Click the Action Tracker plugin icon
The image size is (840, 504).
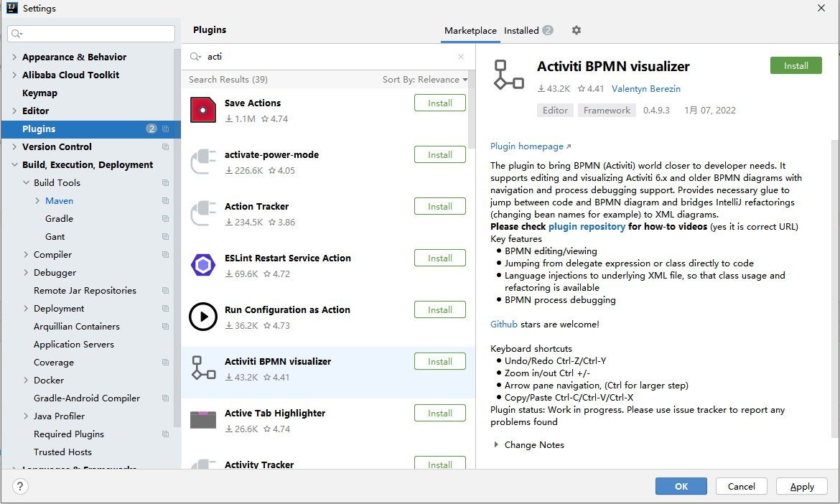pyautogui.click(x=203, y=213)
